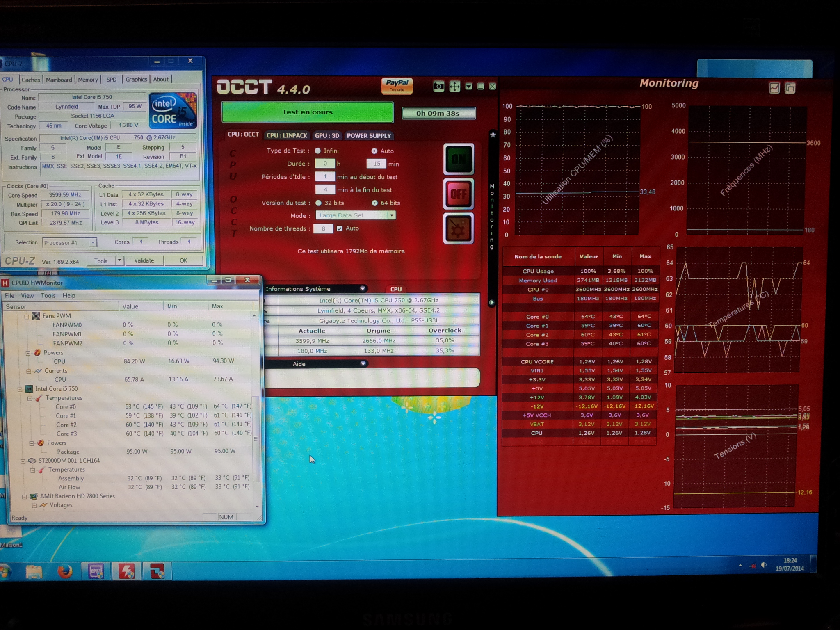Open Firefox from the taskbar
840x630 pixels.
click(x=64, y=571)
